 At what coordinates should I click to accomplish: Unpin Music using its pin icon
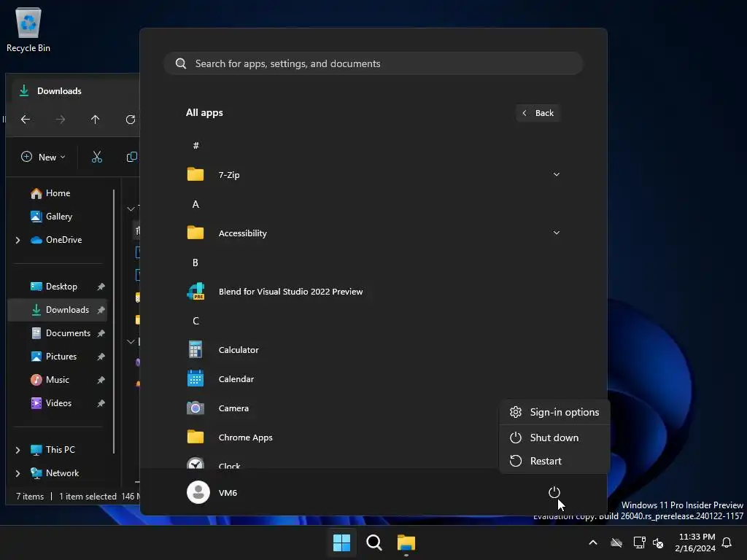[x=101, y=380]
